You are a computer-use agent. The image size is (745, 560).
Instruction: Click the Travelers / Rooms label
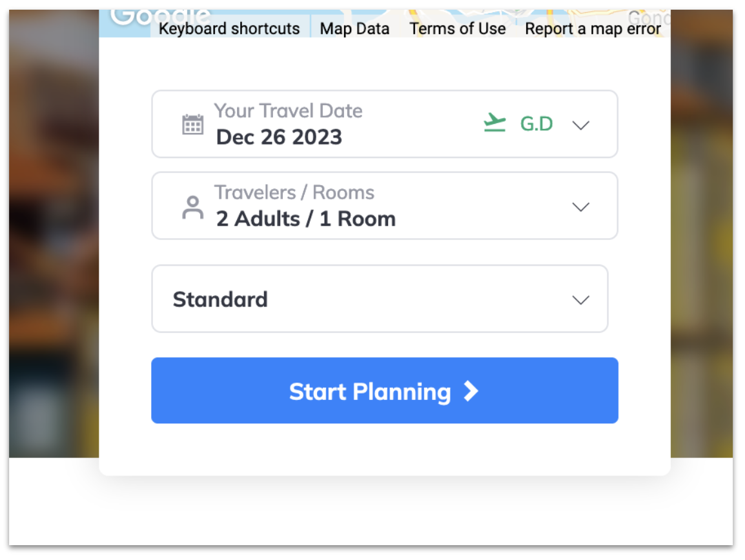[294, 192]
